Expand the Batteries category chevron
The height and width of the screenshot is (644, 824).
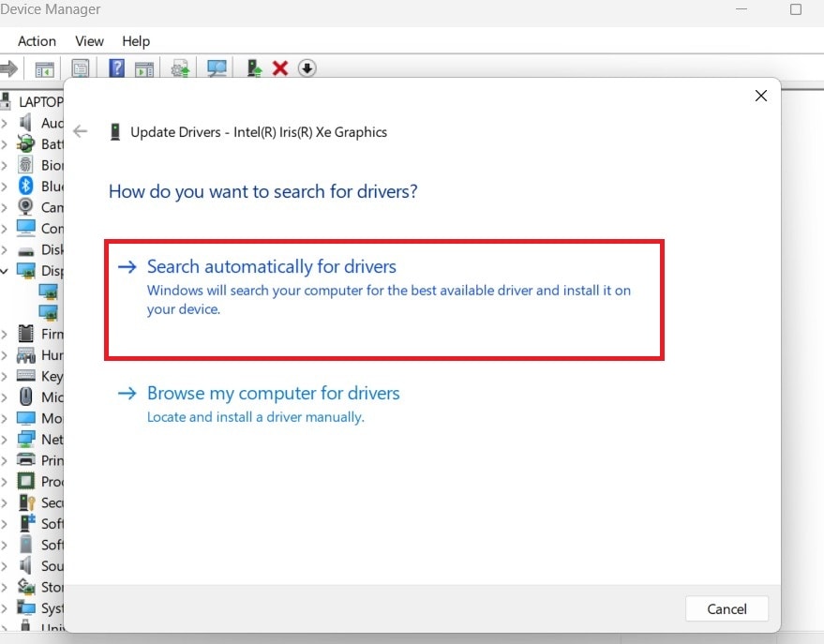point(4,144)
